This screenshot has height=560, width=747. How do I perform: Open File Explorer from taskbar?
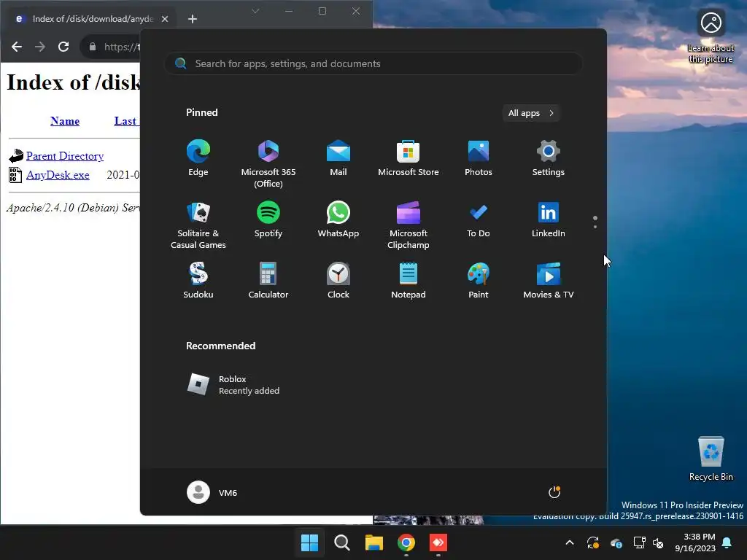374,542
